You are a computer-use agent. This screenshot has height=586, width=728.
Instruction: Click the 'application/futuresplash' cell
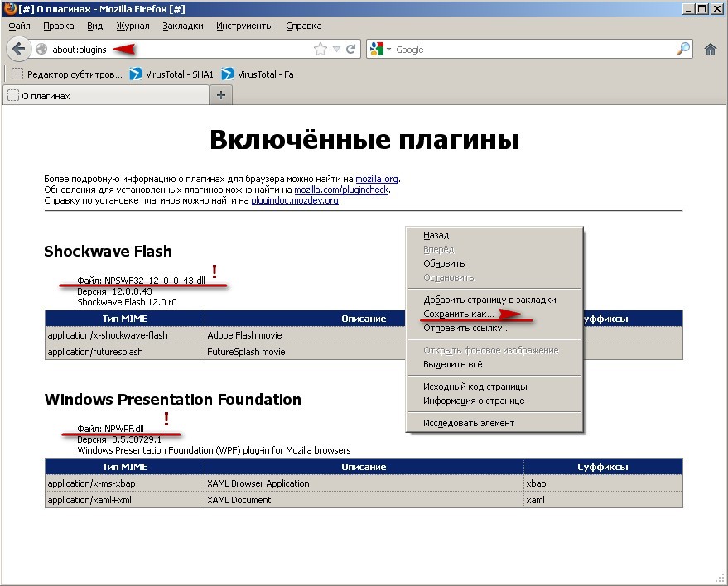[x=125, y=352]
